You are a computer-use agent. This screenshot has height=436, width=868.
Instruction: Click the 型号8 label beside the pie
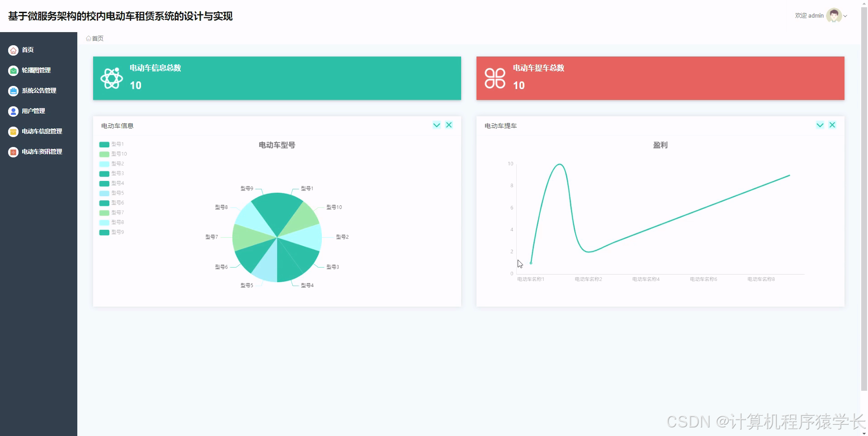[x=222, y=207]
